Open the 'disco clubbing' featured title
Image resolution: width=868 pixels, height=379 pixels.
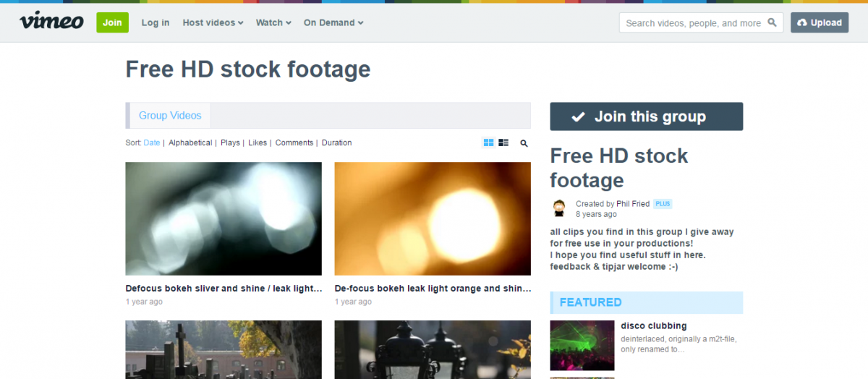pyautogui.click(x=654, y=326)
